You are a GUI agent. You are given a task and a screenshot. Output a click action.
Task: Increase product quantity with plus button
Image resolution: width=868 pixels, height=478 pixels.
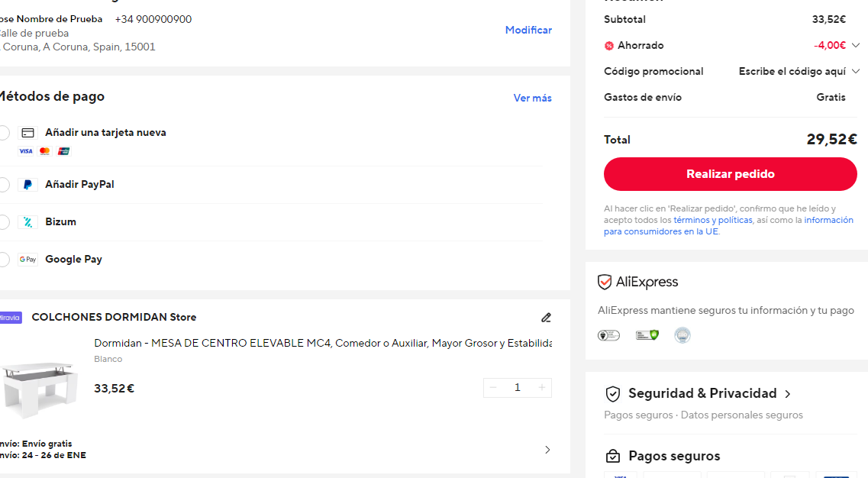pyautogui.click(x=542, y=388)
